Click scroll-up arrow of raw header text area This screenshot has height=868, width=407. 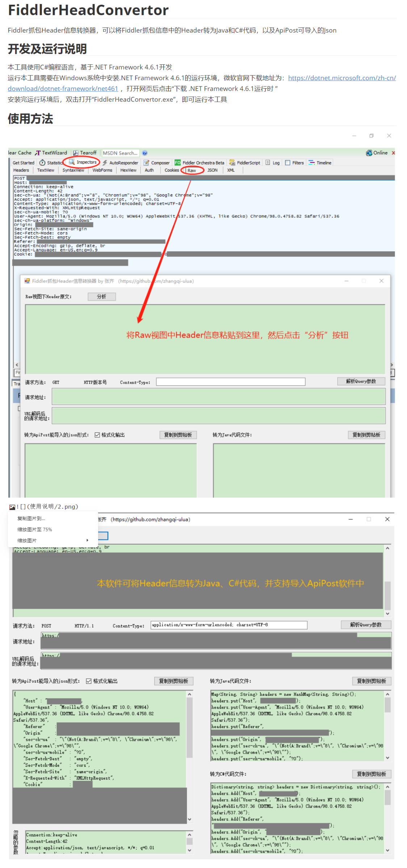coord(387,548)
